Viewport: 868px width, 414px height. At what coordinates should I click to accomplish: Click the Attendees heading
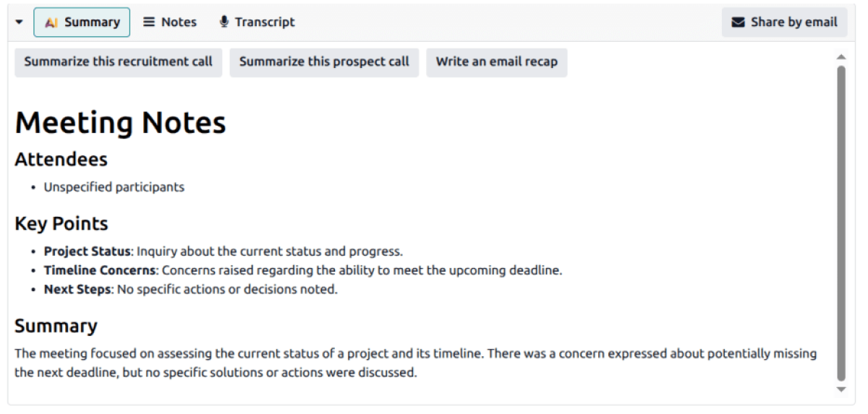pos(61,160)
